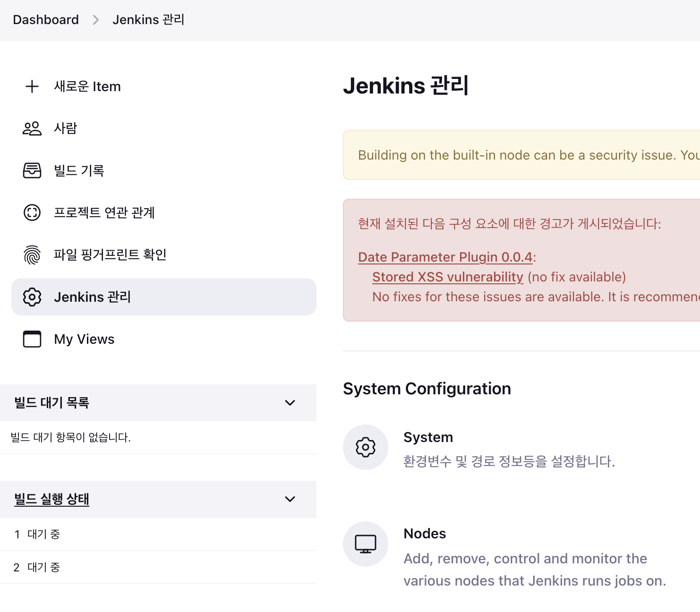Open 새로운 Item in the sidebar
The height and width of the screenshot is (612, 700).
point(87,86)
